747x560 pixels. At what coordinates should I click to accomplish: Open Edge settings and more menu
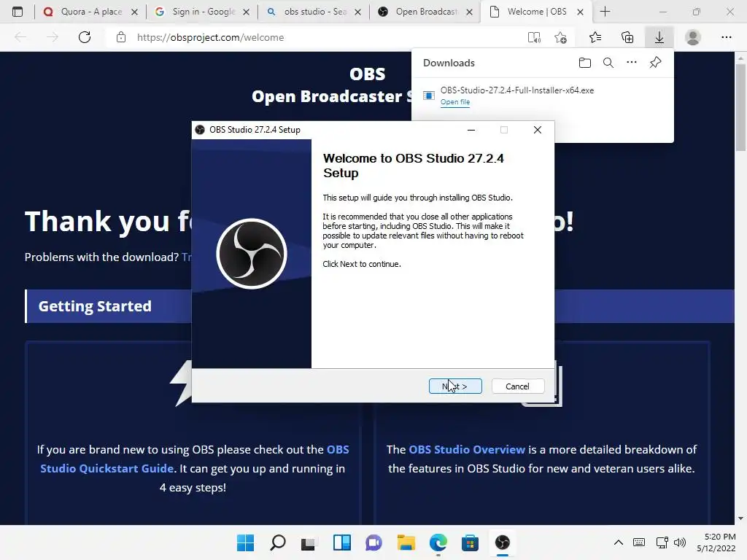726,37
